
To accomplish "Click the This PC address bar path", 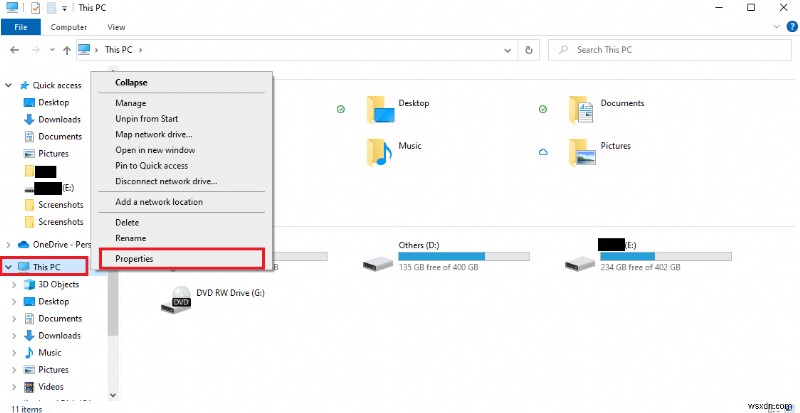I will [x=118, y=50].
